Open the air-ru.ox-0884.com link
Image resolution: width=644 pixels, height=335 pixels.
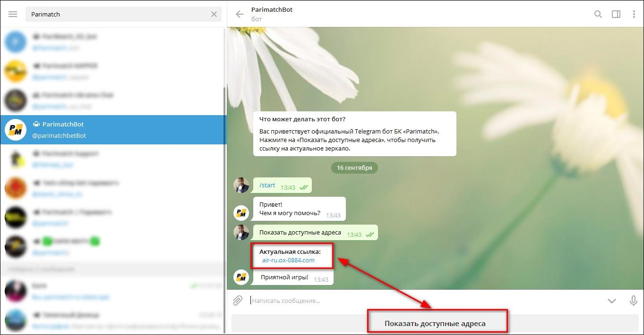point(288,260)
